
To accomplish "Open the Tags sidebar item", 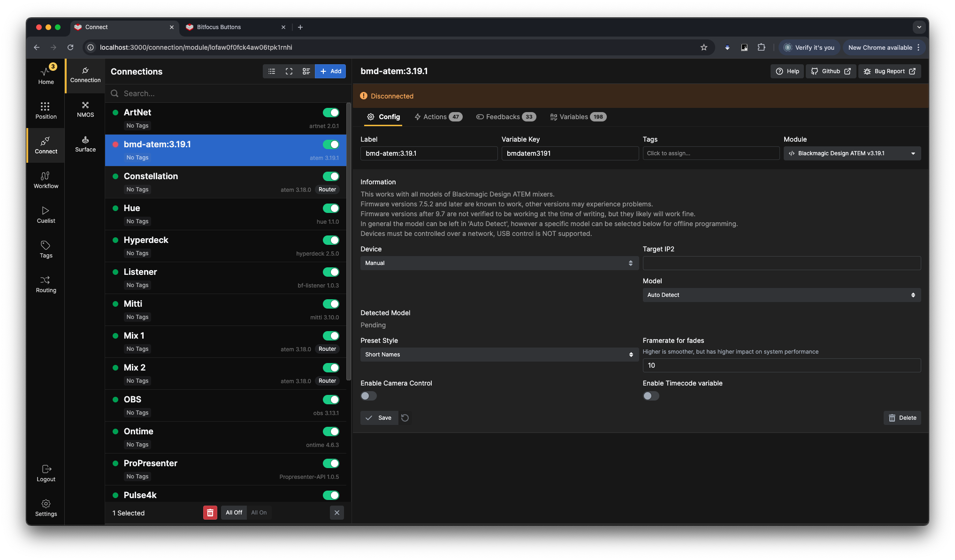I will point(46,249).
